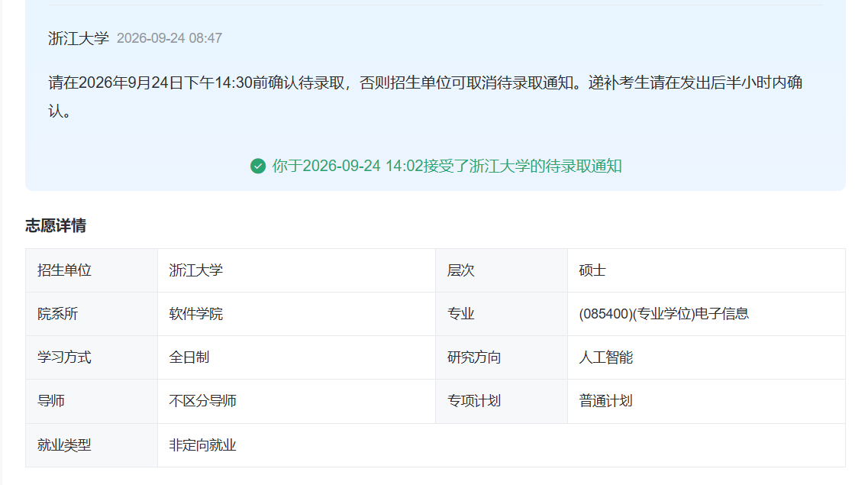Click the 层次 label cell
Image resolution: width=868 pixels, height=485 pixels.
tap(502, 270)
